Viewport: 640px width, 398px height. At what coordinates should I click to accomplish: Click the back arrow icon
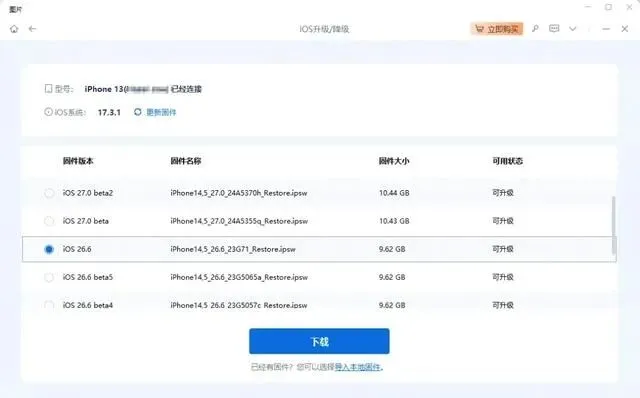32,29
